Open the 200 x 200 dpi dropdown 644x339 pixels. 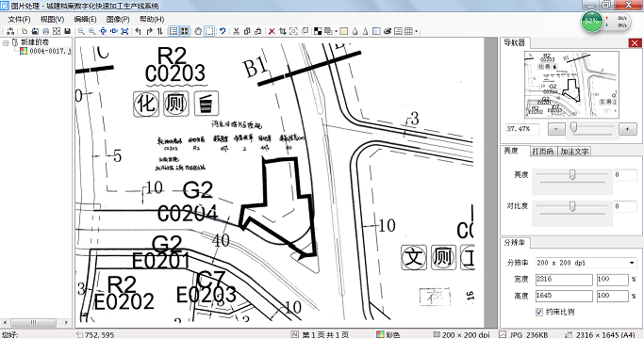click(x=586, y=263)
